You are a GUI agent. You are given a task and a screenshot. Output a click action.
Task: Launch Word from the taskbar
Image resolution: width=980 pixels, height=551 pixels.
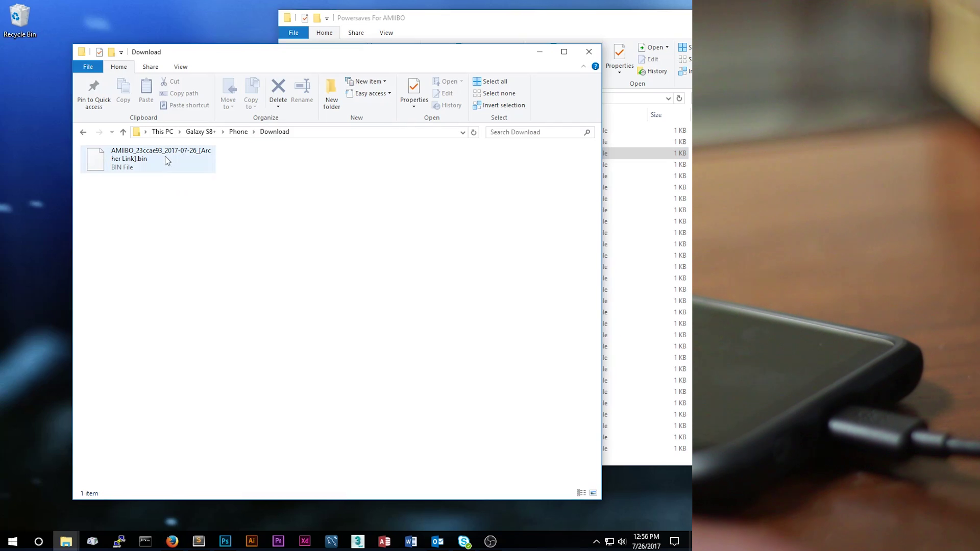point(411,541)
